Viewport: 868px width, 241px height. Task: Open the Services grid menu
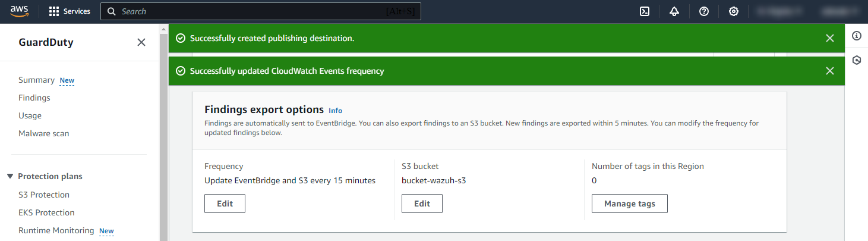point(70,11)
